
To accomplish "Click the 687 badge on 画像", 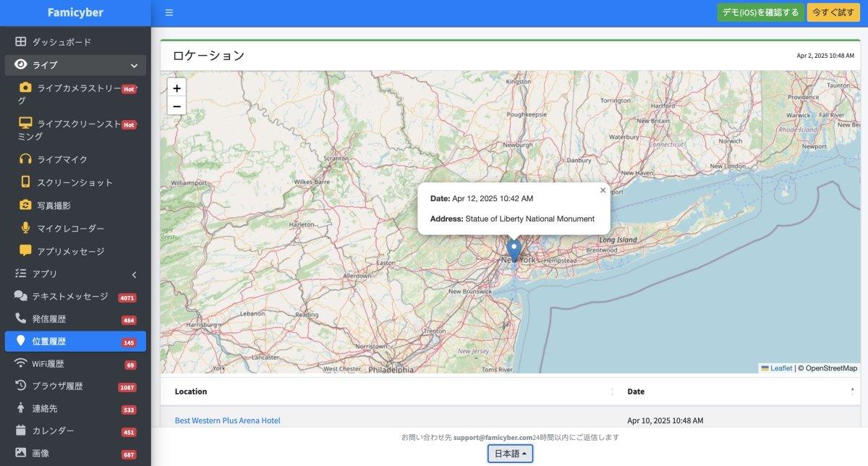I will coord(129,455).
